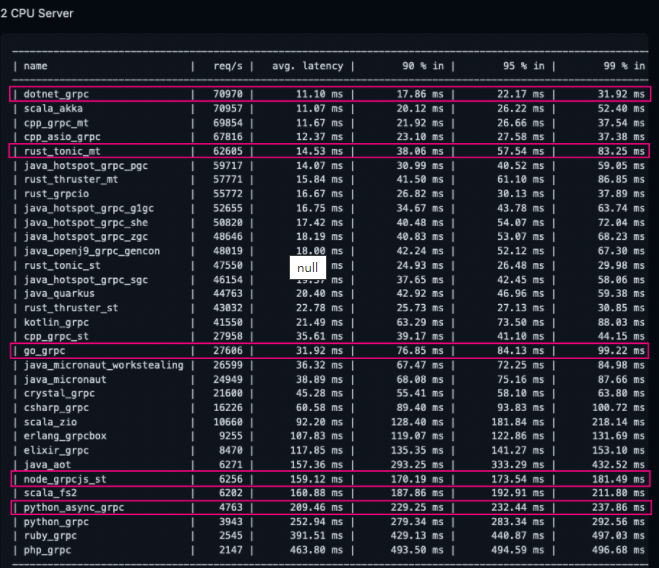Click the crystal_grpc name
The height and width of the screenshot is (568, 659).
pyautogui.click(x=59, y=394)
